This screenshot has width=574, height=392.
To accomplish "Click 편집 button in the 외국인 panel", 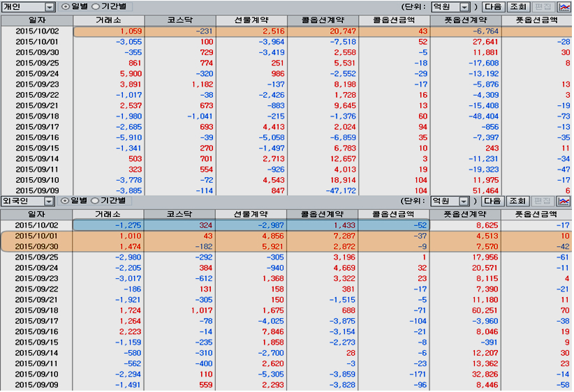I will (x=543, y=201).
